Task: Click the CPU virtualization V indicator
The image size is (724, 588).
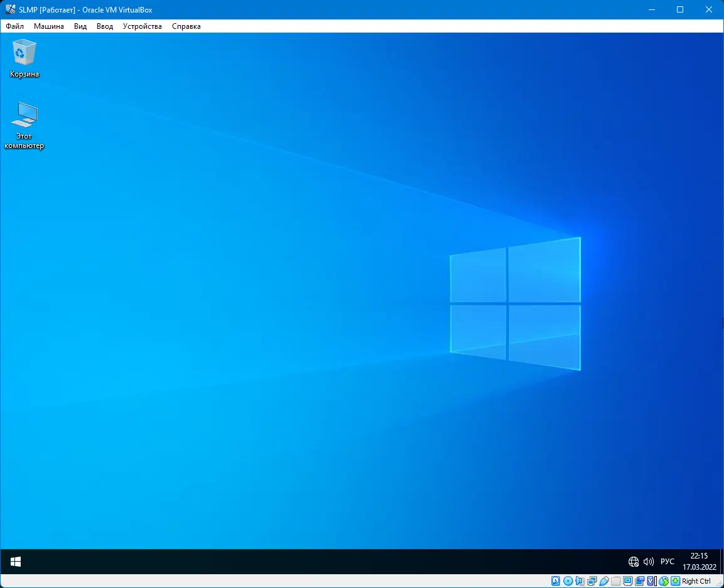Action: 651,581
